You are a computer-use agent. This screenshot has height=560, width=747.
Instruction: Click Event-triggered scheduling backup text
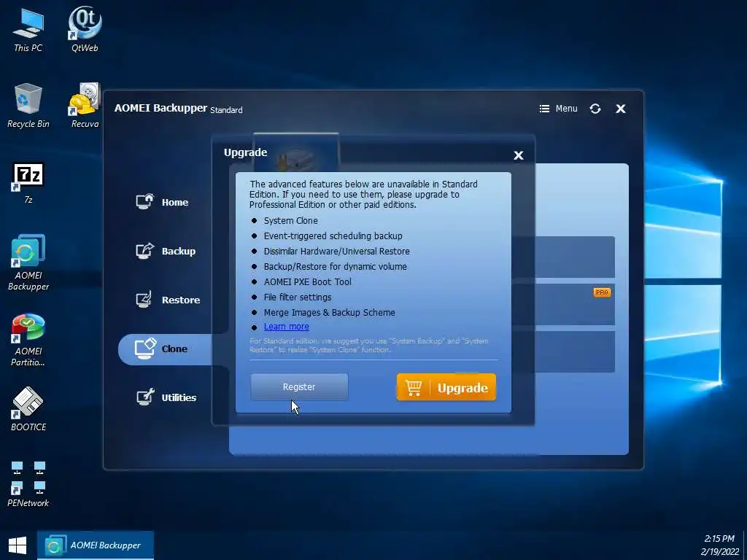point(333,236)
